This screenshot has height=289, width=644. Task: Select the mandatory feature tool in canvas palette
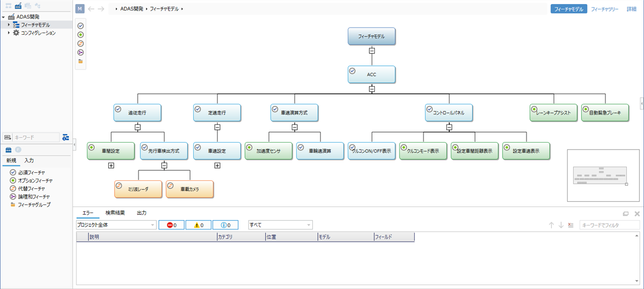click(80, 26)
